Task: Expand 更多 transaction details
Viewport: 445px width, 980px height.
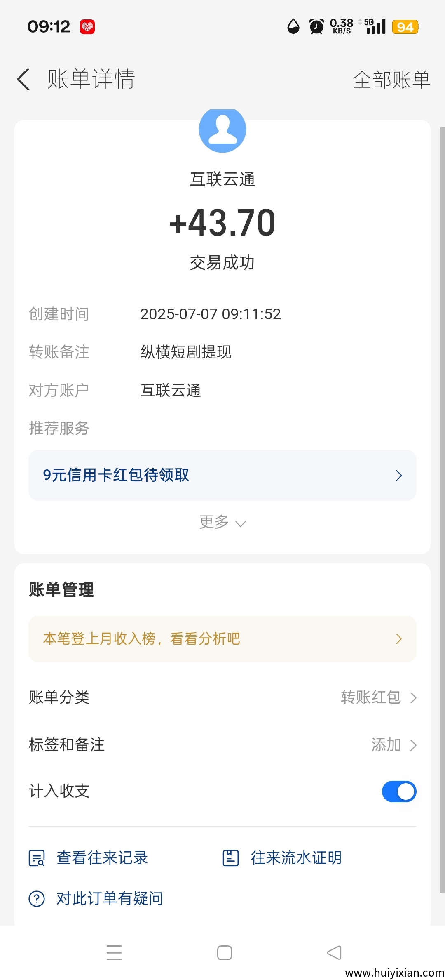Action: (x=222, y=522)
